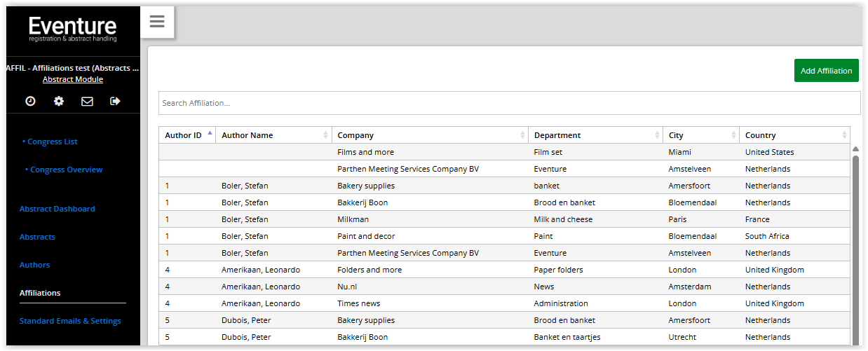Click the Eventure logo
The height and width of the screenshot is (351, 868).
[x=73, y=29]
